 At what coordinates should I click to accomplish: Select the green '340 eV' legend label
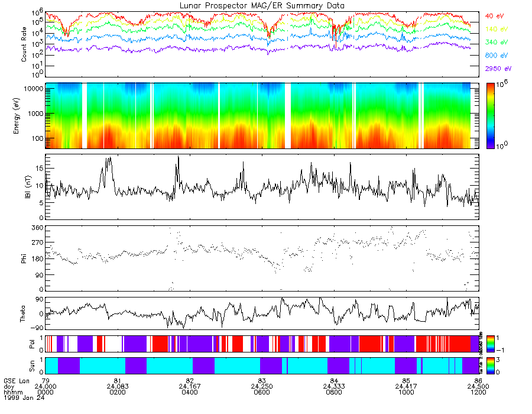pyautogui.click(x=497, y=42)
